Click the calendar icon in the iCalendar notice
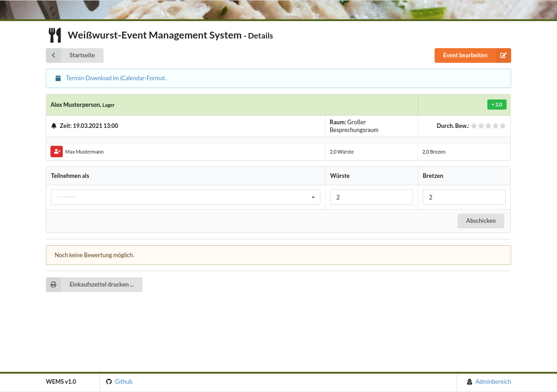 58,78
